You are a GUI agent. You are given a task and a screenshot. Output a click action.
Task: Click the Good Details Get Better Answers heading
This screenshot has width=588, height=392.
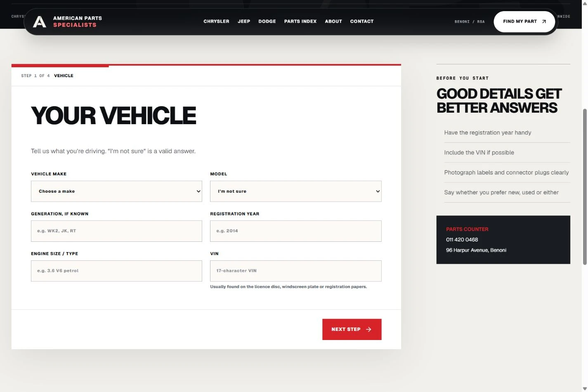tap(499, 101)
